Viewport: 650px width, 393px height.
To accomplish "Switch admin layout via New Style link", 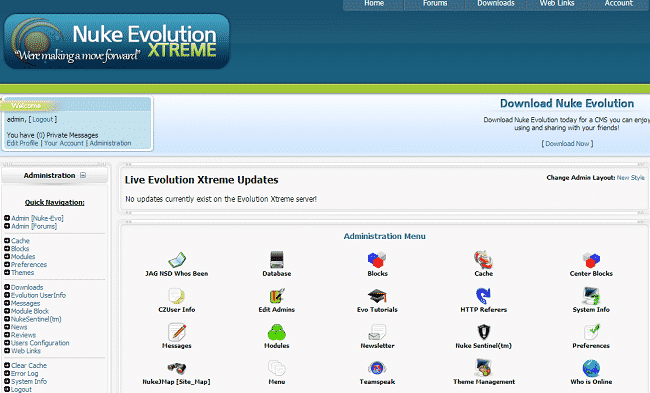I will (x=631, y=177).
